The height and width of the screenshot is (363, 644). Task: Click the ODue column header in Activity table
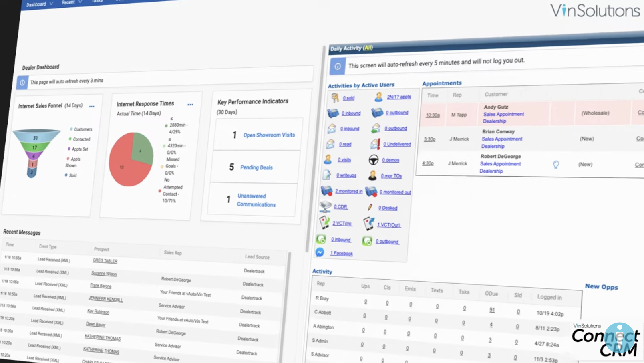[x=491, y=294]
